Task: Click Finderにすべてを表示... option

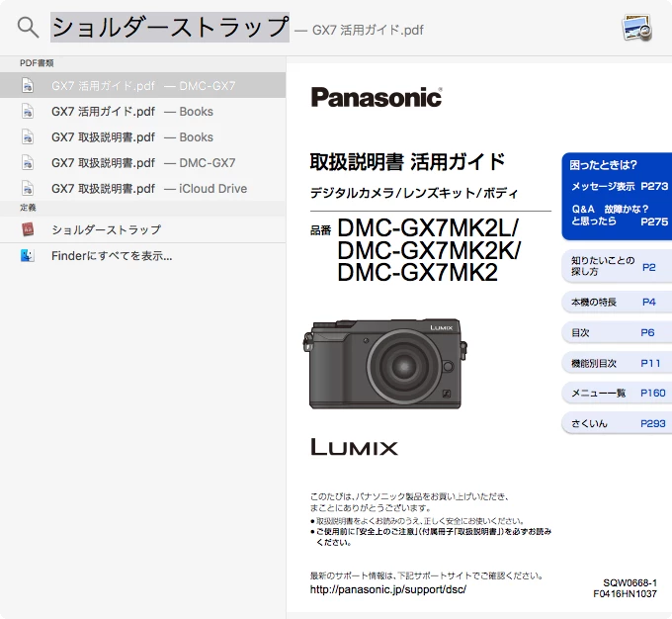Action: [142, 256]
